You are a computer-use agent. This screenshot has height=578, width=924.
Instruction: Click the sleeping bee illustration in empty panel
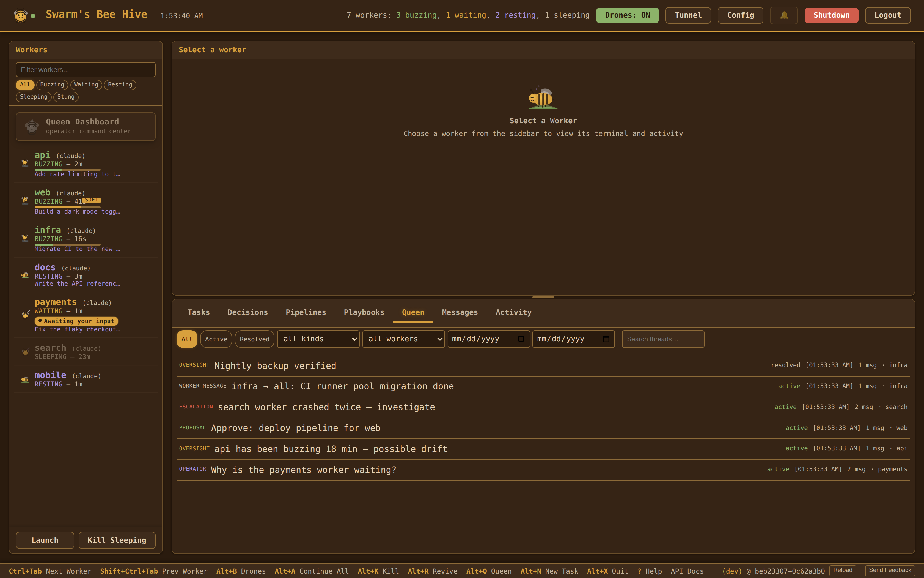543,97
